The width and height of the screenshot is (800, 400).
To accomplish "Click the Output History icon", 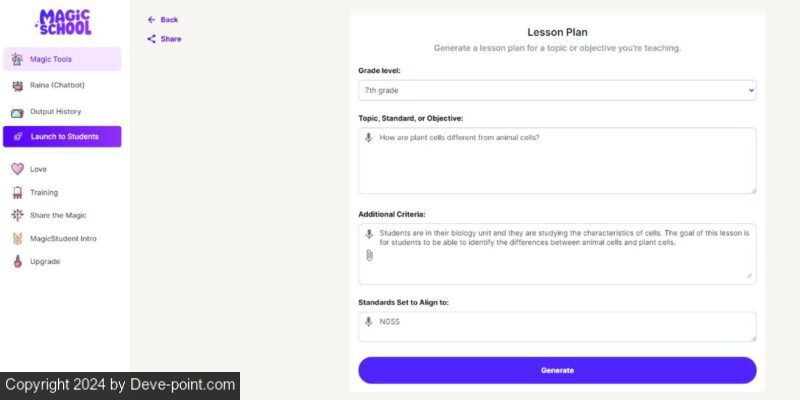I will pos(17,112).
